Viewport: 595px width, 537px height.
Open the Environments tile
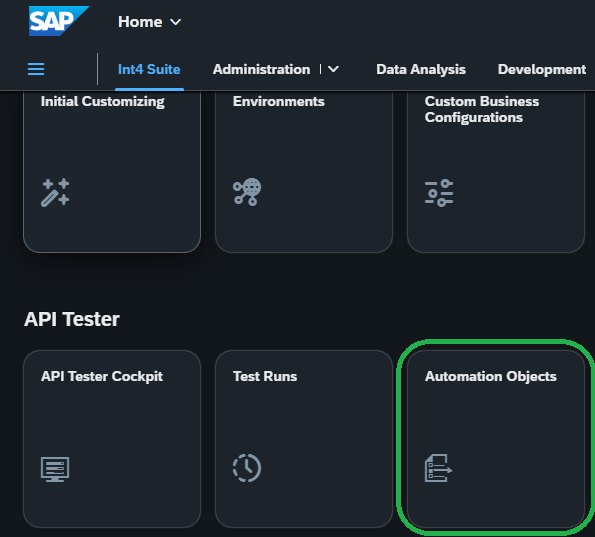(x=304, y=171)
